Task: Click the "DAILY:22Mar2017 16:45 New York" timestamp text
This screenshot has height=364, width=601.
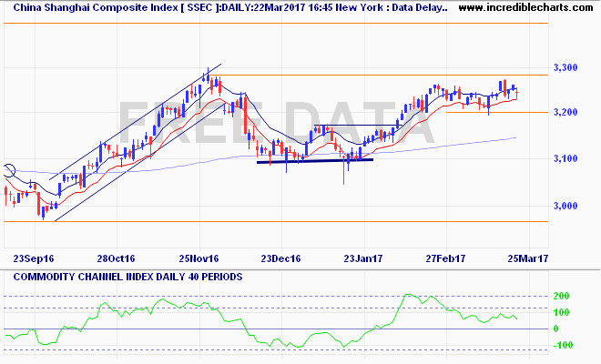Action: [302, 7]
